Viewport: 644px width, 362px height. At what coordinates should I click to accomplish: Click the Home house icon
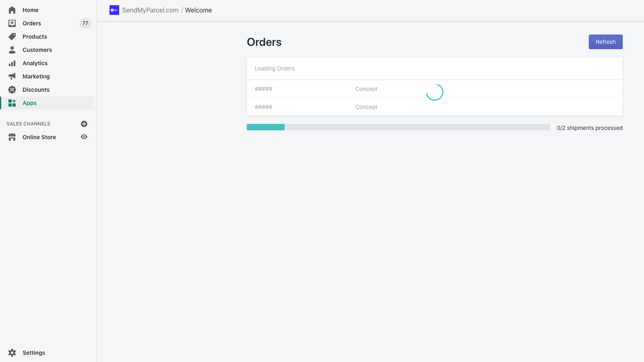(x=12, y=10)
